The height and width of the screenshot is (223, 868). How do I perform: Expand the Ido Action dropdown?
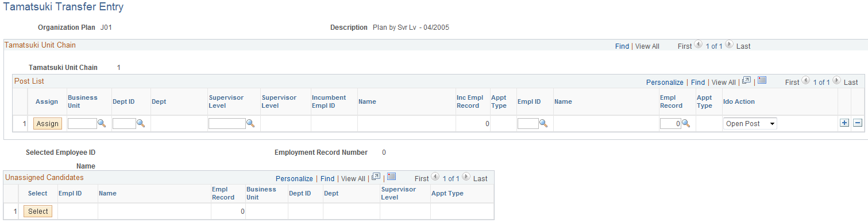[x=750, y=123]
